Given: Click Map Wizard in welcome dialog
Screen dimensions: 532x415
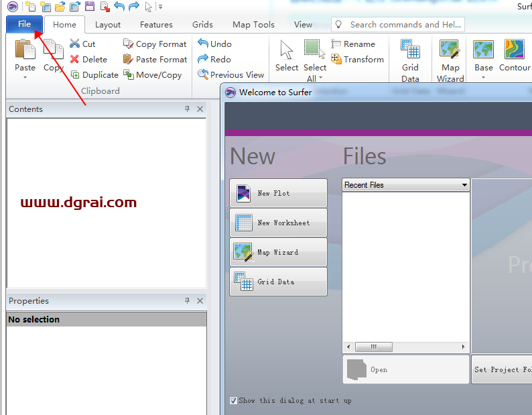Looking at the screenshot, I should [x=278, y=252].
